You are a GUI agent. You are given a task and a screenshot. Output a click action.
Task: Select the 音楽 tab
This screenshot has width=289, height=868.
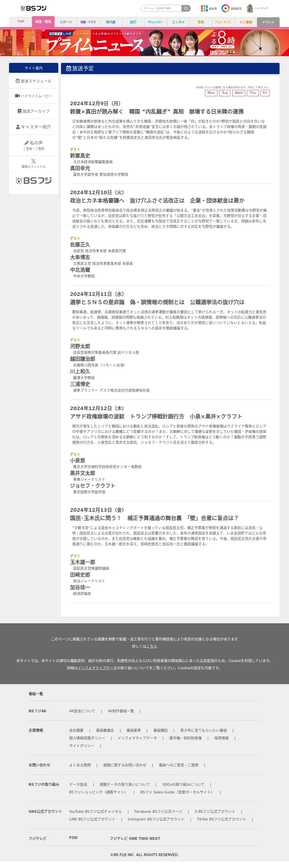click(x=201, y=22)
